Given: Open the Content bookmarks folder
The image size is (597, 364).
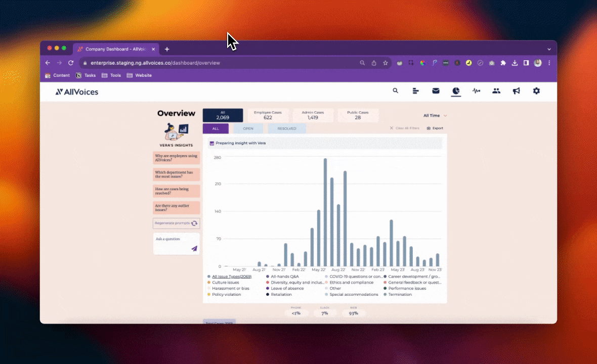Looking at the screenshot, I should 58,75.
